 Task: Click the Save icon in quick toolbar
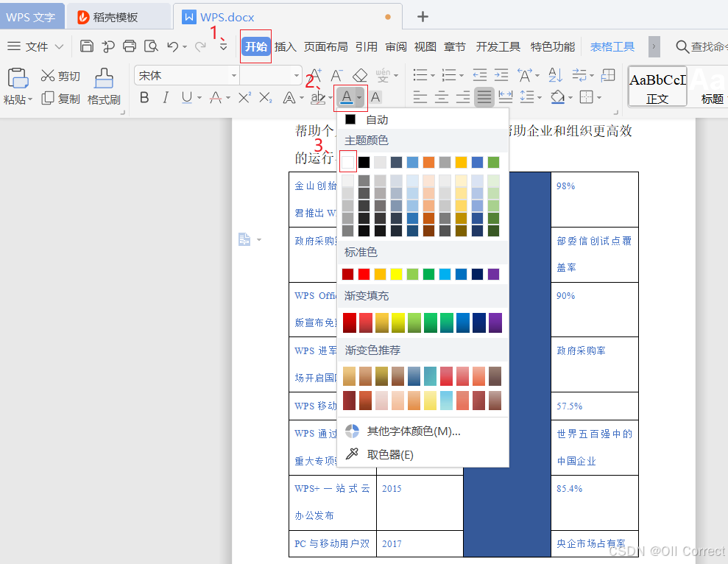point(87,46)
